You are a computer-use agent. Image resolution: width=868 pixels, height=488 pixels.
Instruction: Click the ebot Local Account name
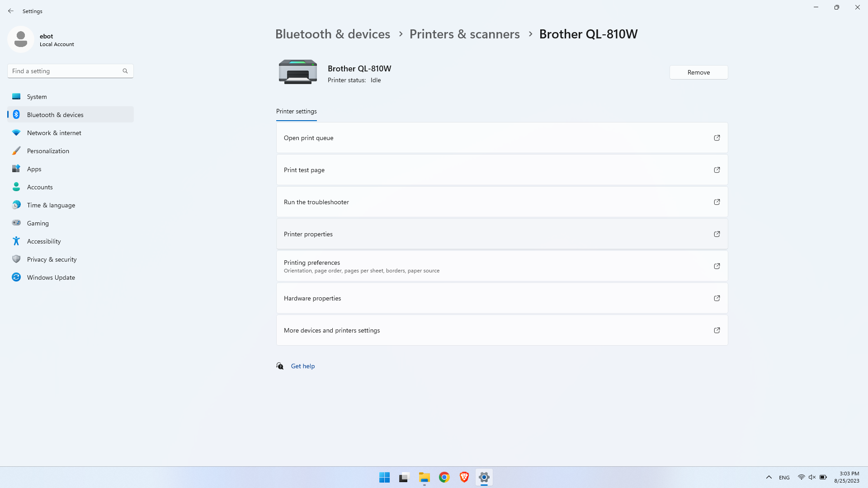coord(57,40)
